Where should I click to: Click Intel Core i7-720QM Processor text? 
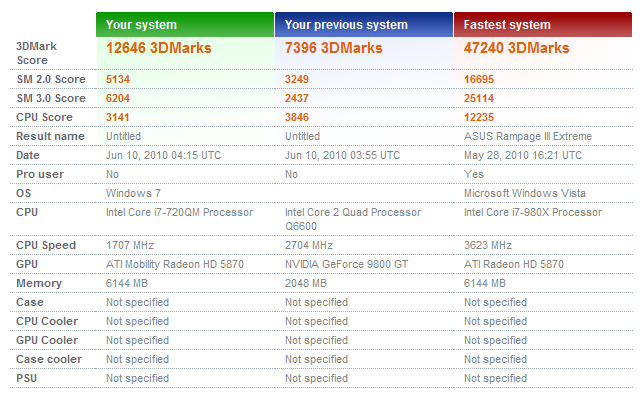180,212
